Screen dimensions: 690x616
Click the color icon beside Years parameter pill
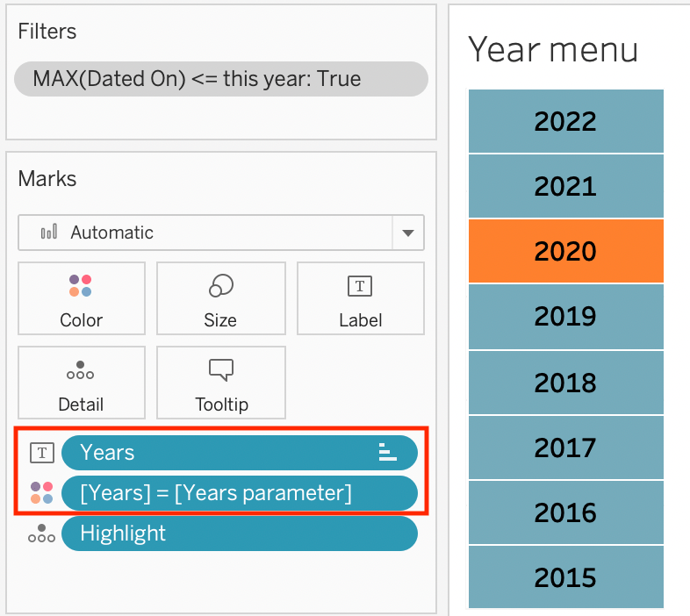point(41,493)
